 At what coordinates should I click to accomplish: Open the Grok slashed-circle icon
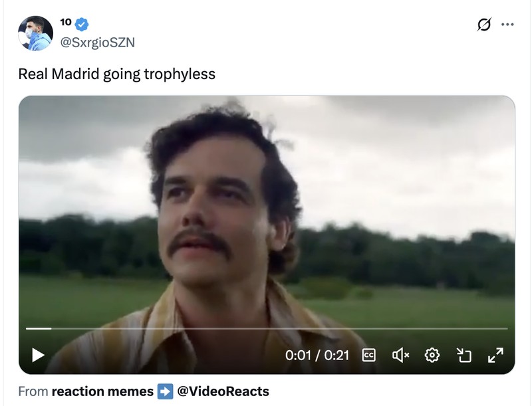coord(485,25)
